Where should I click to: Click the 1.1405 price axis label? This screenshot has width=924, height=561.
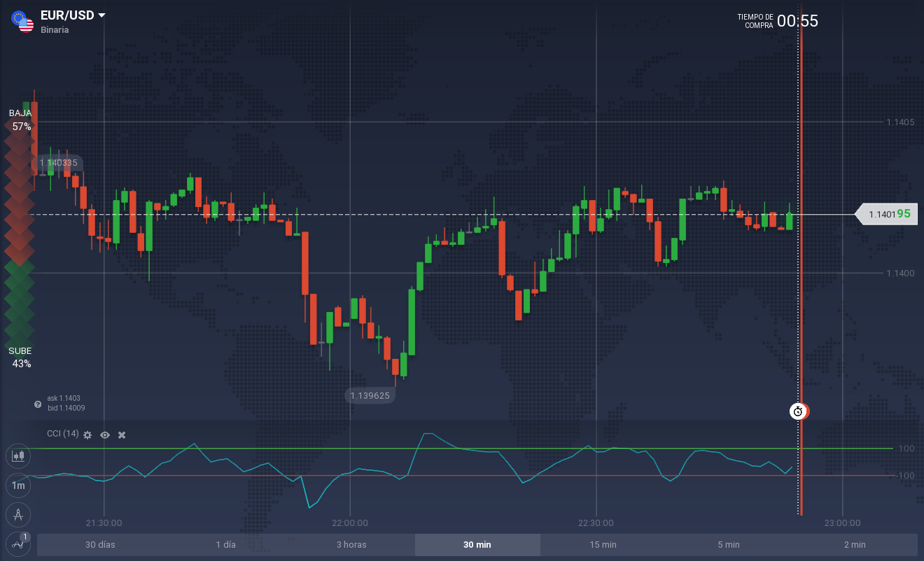coord(899,122)
